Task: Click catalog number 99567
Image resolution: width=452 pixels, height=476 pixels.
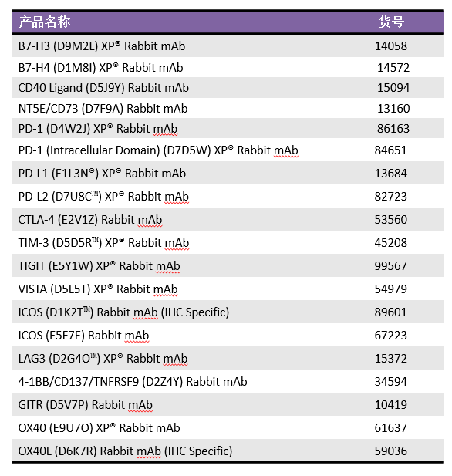Action: coord(391,266)
